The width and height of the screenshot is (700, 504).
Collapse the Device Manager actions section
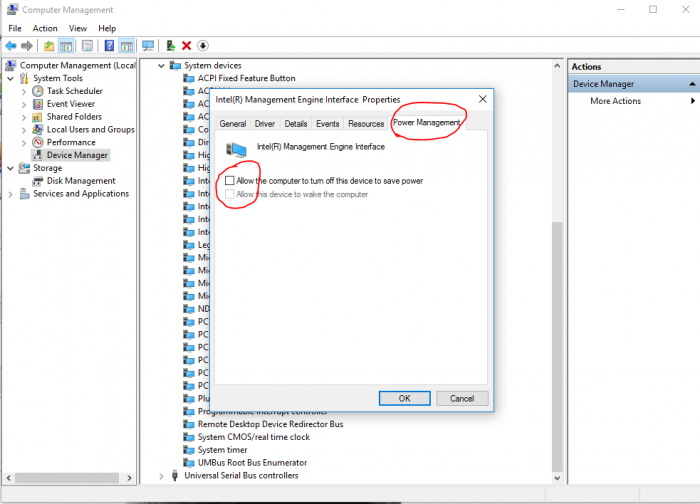(692, 84)
